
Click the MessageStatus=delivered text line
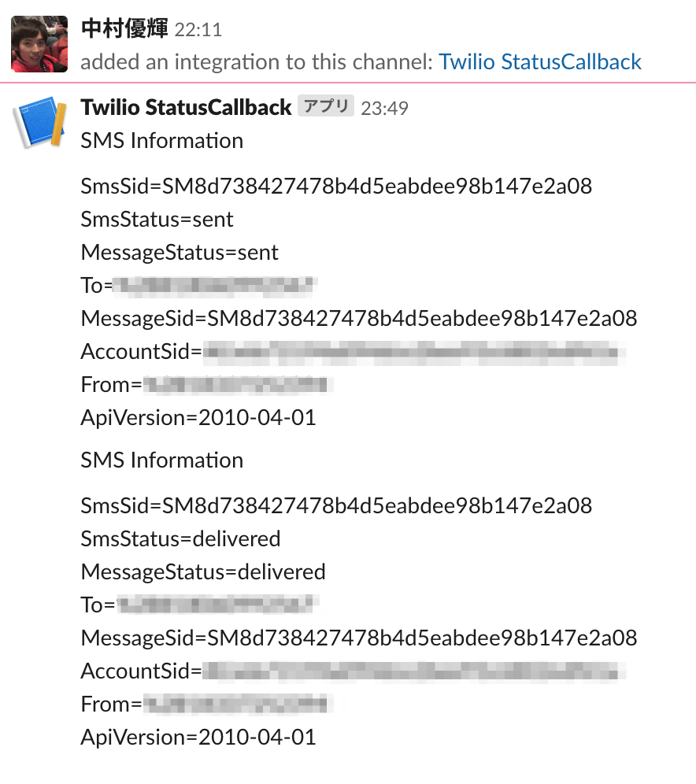click(x=202, y=572)
